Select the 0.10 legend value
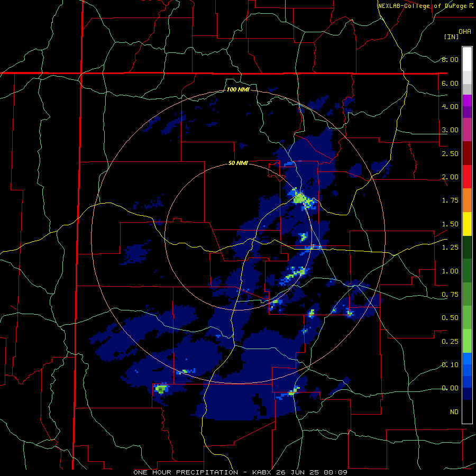 click(x=450, y=365)
